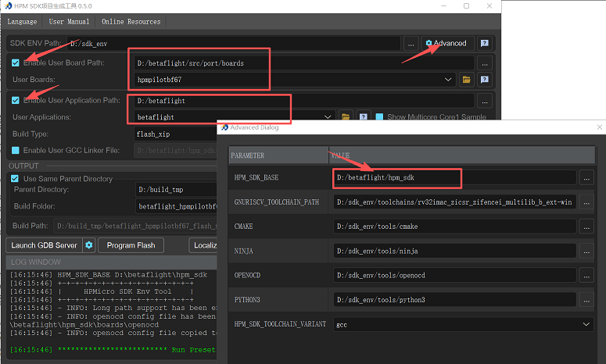606x364 pixels.
Task: Browse for OPENOCD path
Action: (x=586, y=275)
